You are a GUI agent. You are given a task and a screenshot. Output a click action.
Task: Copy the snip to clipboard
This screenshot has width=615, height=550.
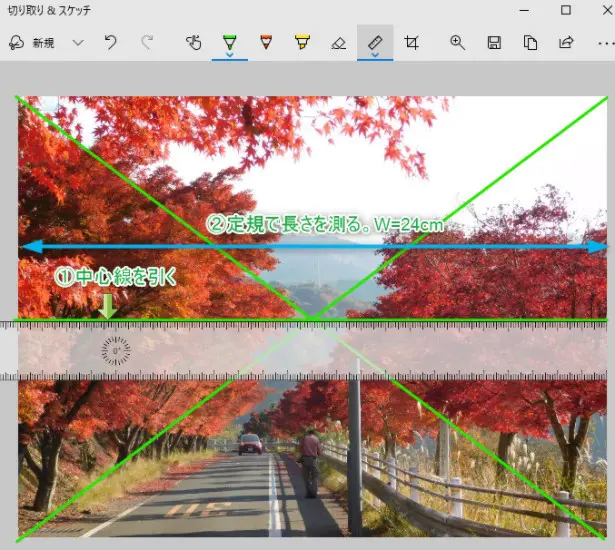tap(530, 42)
